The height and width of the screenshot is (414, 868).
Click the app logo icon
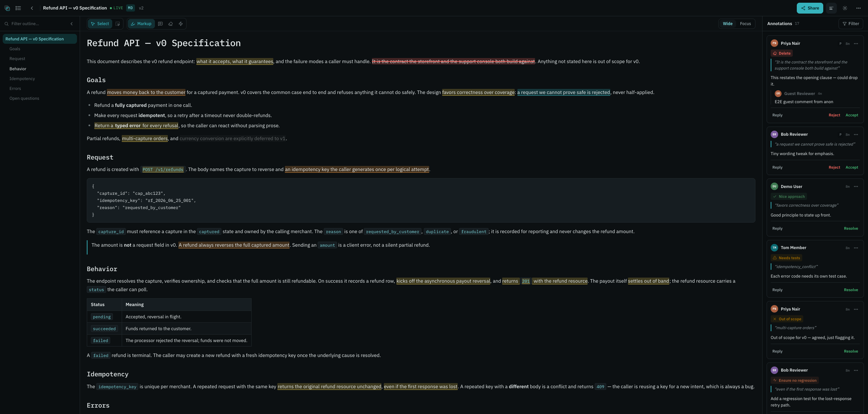[7, 8]
